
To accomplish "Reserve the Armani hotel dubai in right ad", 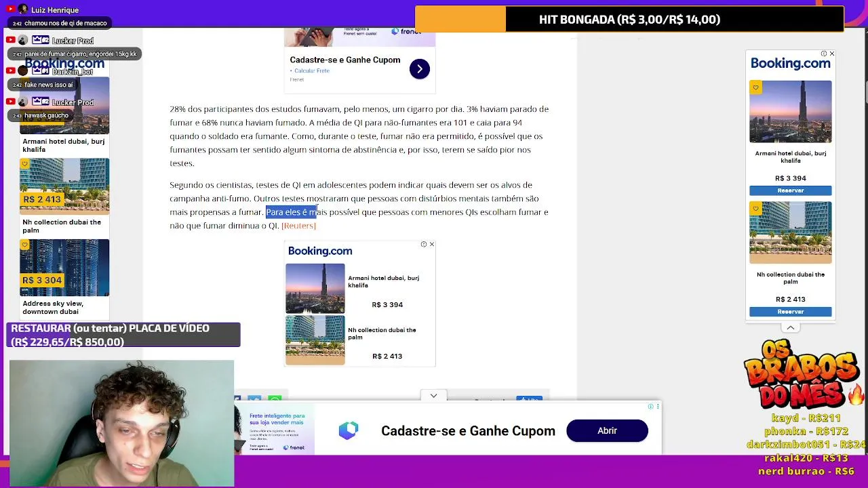I will 791,190.
